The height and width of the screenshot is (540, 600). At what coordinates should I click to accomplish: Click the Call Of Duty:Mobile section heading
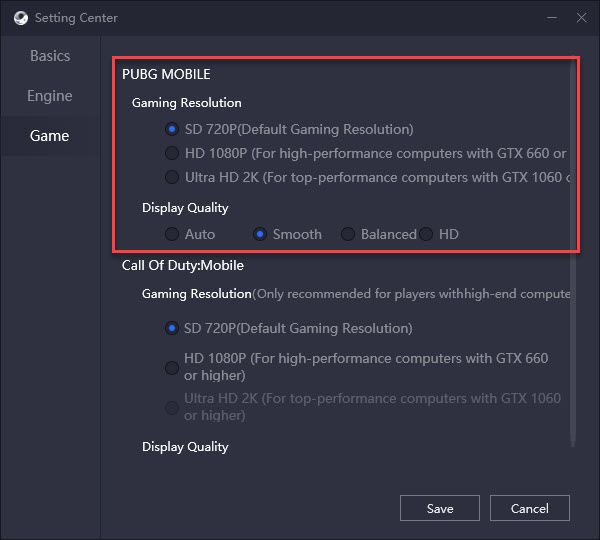(183, 265)
